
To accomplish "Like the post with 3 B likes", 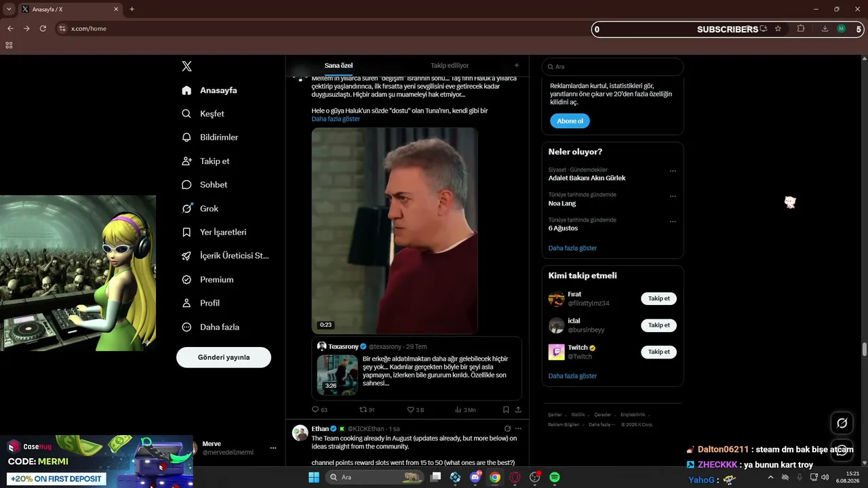I will tap(416, 410).
